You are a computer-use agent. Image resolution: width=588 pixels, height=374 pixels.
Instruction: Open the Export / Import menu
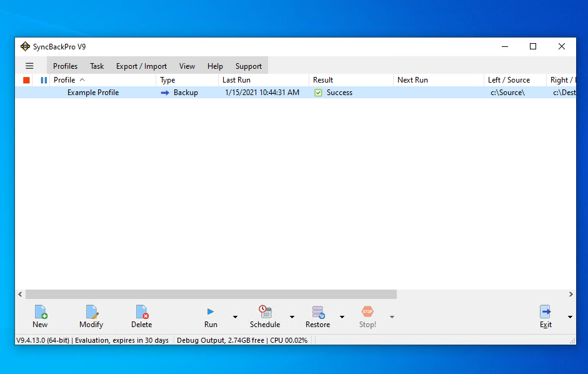[141, 66]
